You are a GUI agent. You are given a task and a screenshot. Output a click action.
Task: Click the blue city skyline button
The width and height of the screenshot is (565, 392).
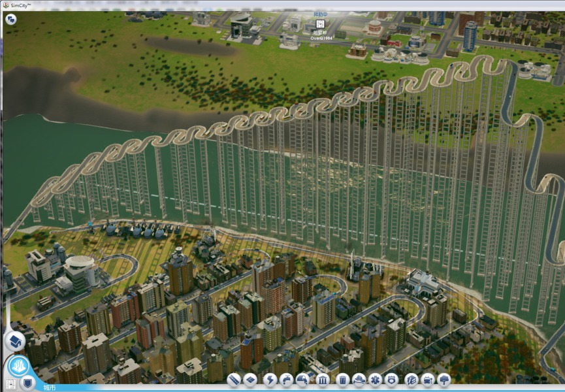[18, 367]
